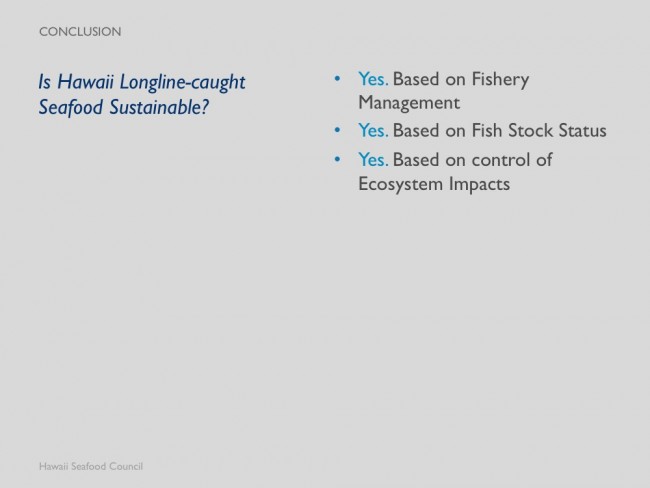This screenshot has width=650, height=488.
Task: Select the slide title 'Is Hawaii Longline-caught'
Action: 142,82
